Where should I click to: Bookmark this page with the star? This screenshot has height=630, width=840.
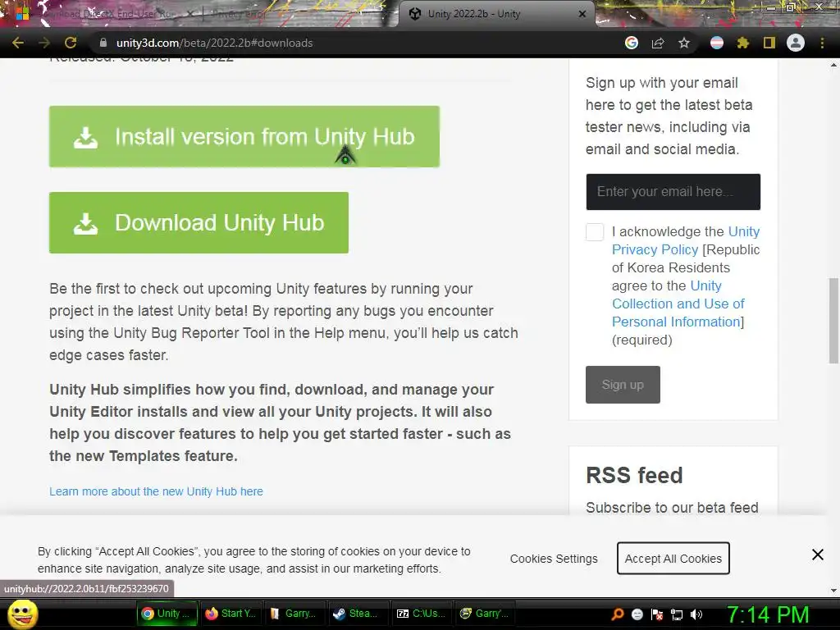point(684,43)
